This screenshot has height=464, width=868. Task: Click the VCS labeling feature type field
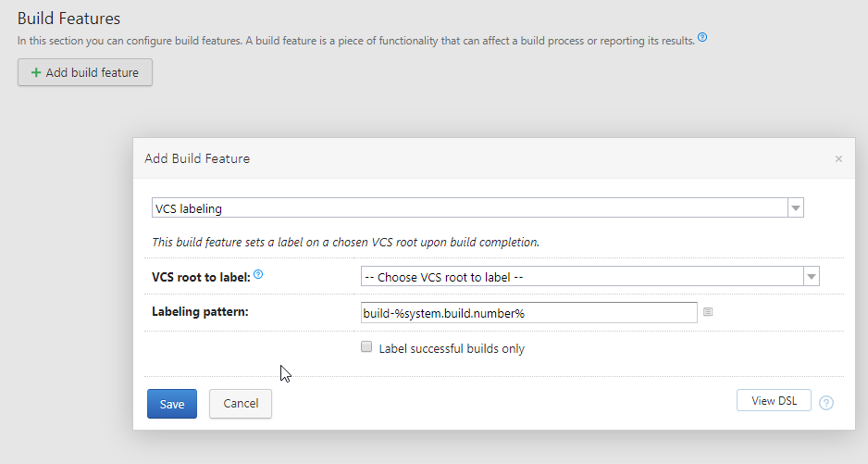[469, 208]
